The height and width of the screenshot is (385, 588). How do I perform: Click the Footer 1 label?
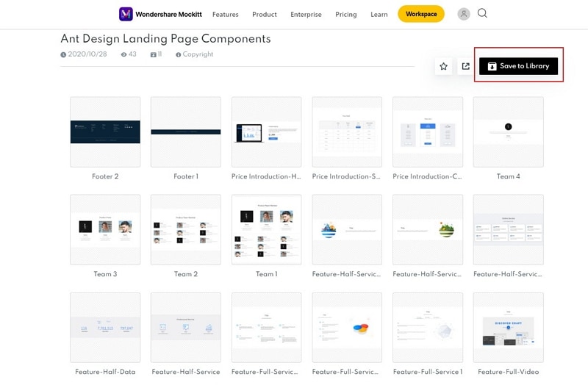[186, 176]
